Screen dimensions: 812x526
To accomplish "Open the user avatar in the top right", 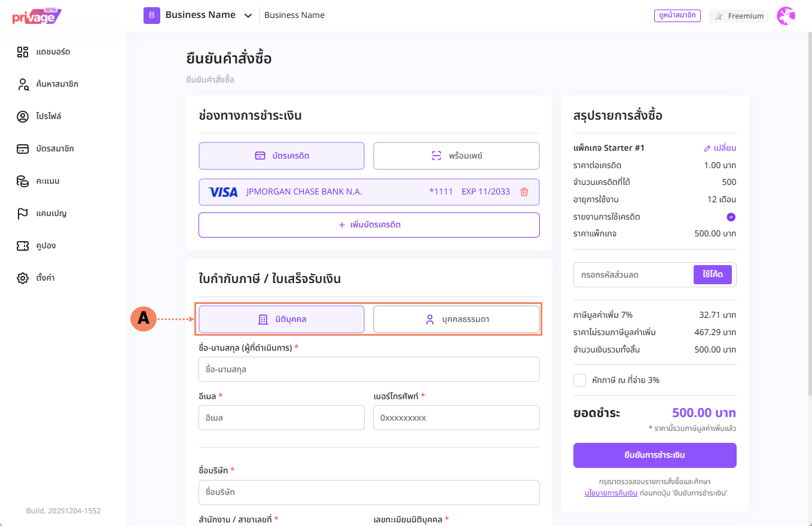I will 786,16.
